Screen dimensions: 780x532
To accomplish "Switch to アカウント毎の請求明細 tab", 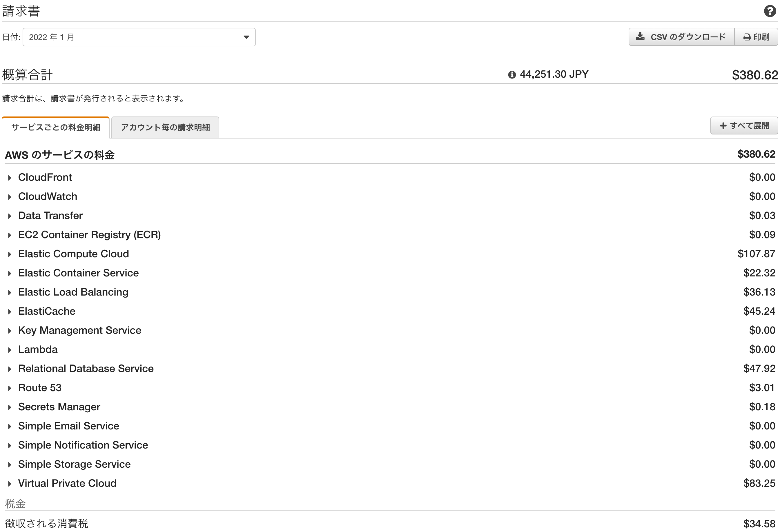I will pos(165,127).
